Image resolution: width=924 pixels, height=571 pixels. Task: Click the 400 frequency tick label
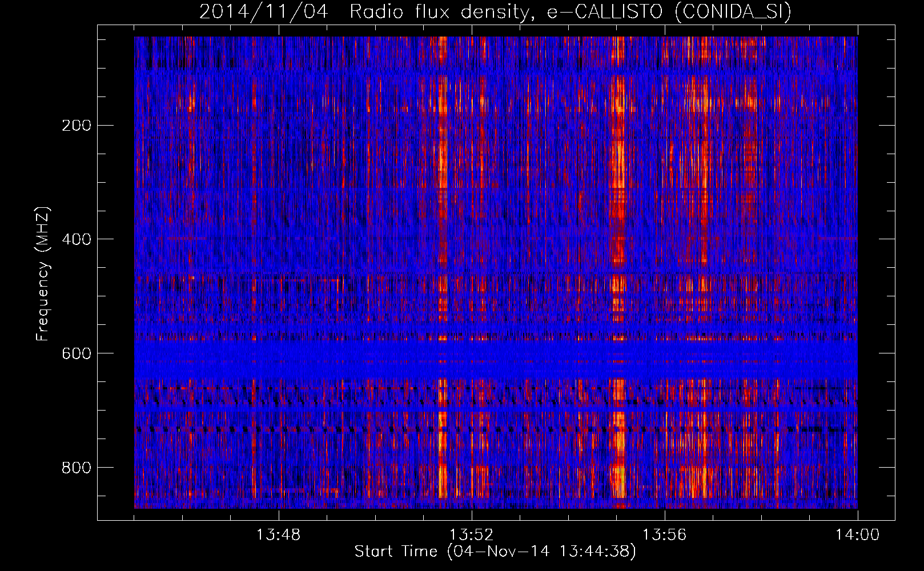pyautogui.click(x=77, y=239)
